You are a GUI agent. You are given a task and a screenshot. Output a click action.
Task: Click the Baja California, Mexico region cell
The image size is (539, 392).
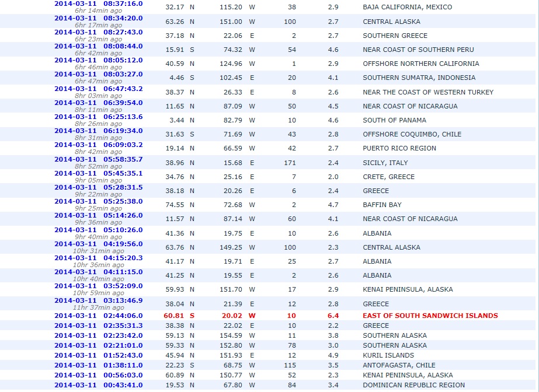407,7
